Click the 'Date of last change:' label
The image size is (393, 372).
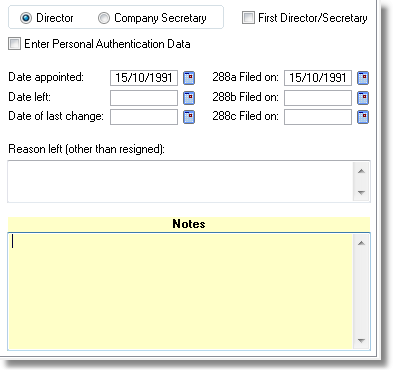56,116
